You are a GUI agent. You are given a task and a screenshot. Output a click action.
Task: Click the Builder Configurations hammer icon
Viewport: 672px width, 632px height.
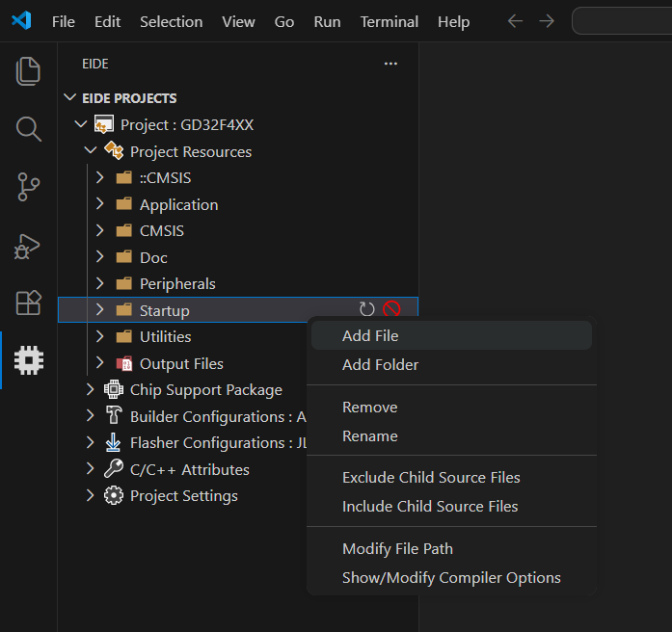(x=114, y=416)
